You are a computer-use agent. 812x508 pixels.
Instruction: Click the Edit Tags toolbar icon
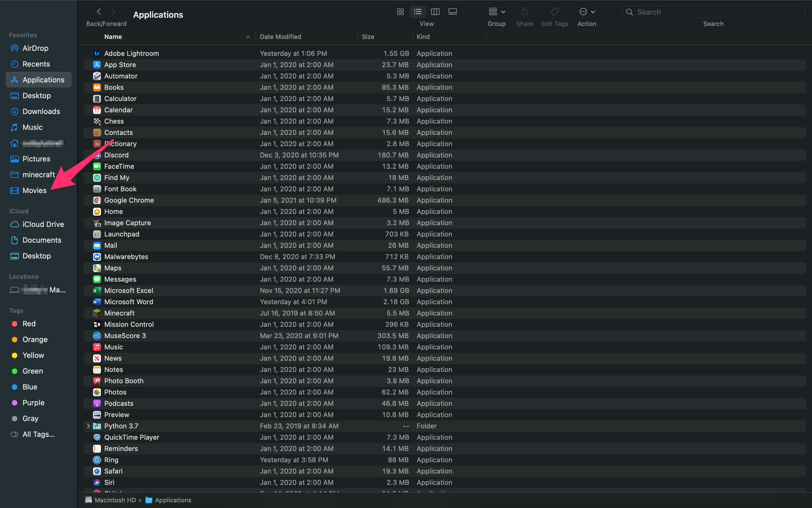pyautogui.click(x=555, y=12)
